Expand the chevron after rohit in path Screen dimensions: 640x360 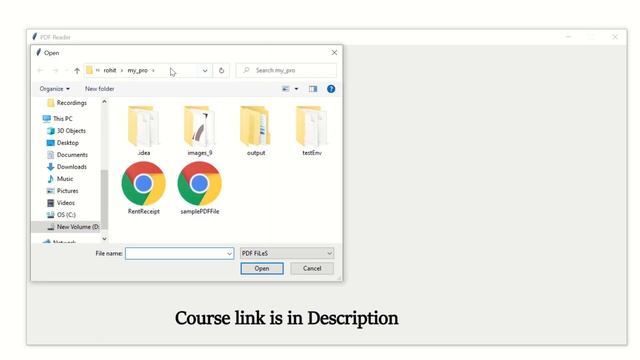coord(122,71)
